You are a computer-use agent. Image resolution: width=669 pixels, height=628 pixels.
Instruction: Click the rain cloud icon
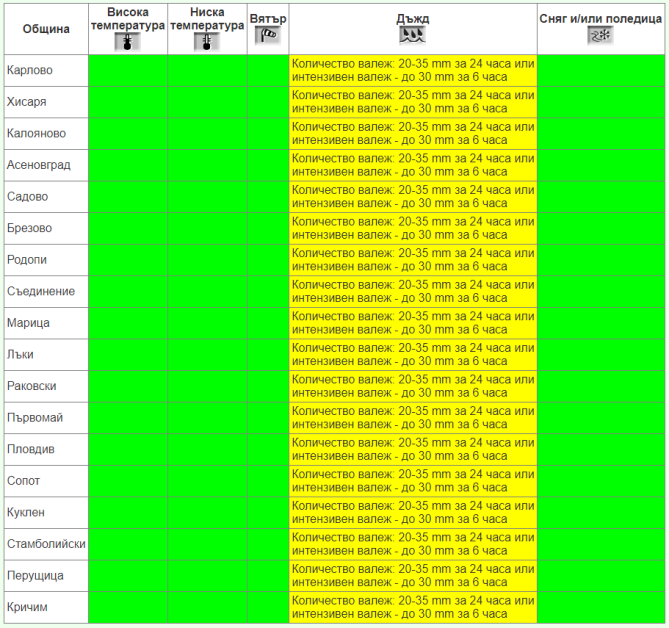click(412, 35)
